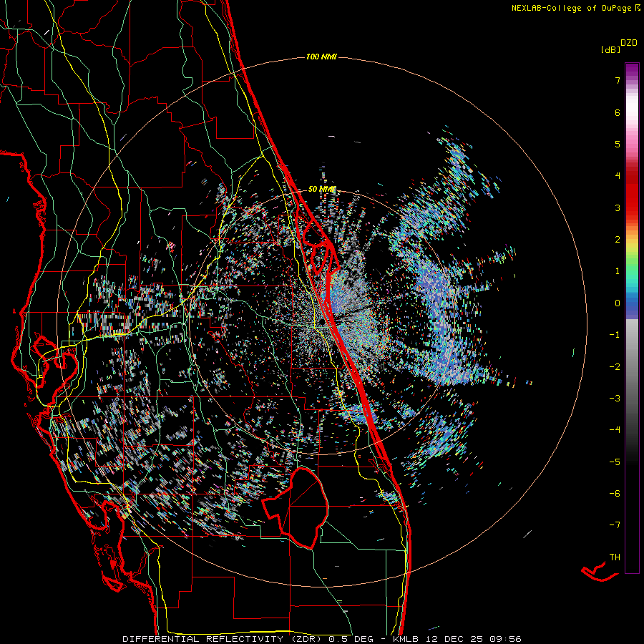Click the 4 dB tick label on scale
The width and height of the screenshot is (644, 644).
tap(618, 176)
